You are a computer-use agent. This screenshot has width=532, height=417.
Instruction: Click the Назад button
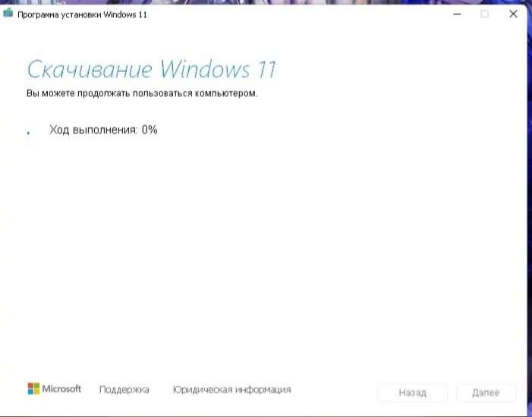(x=413, y=393)
